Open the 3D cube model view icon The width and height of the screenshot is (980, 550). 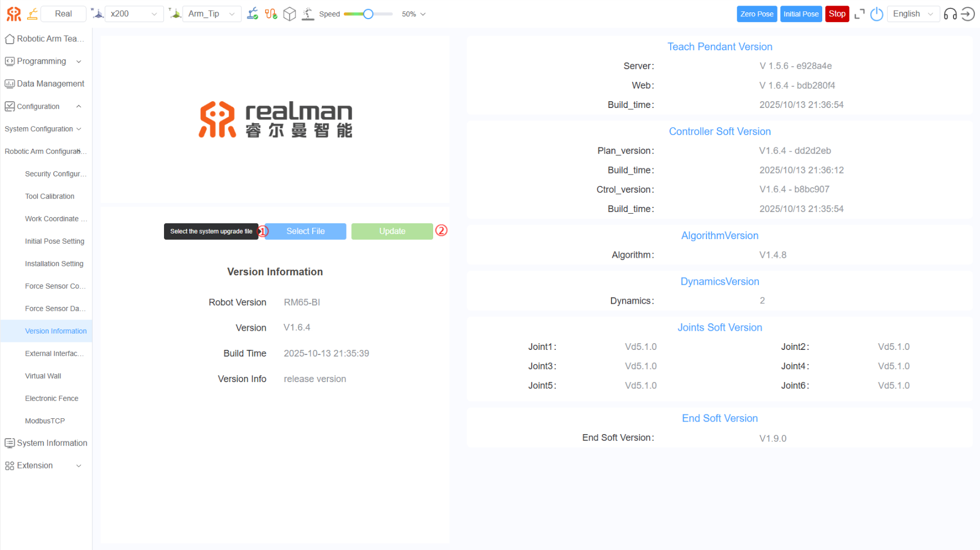pyautogui.click(x=290, y=14)
